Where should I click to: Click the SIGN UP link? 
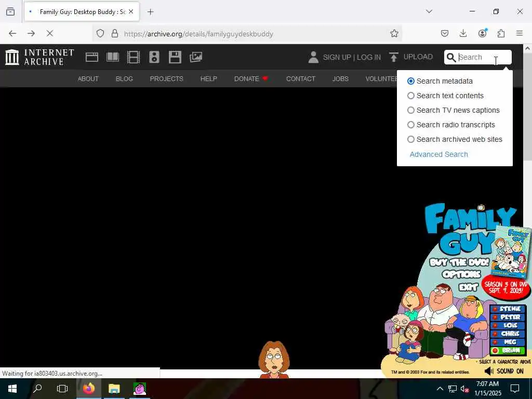337,57
